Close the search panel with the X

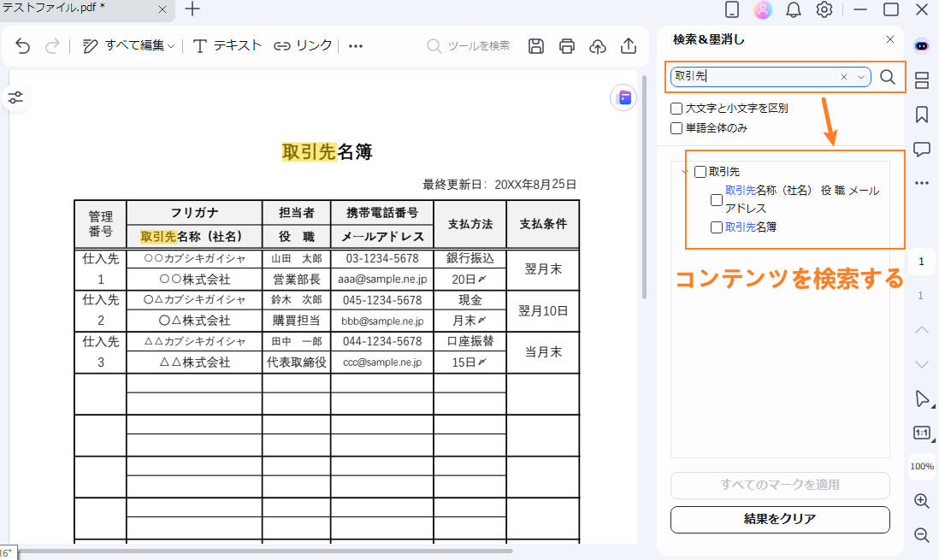click(x=889, y=39)
